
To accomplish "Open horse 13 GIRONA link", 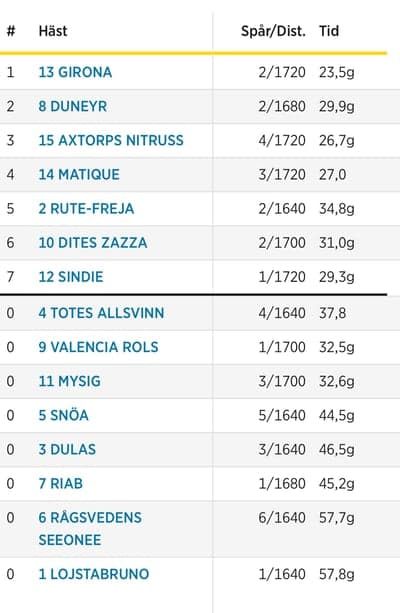I will [x=75, y=72].
